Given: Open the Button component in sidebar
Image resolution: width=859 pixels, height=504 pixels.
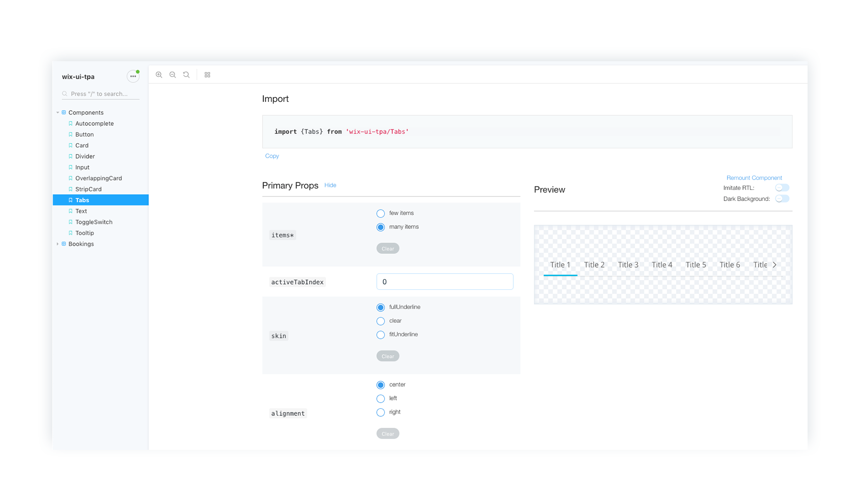Looking at the screenshot, I should pos(84,135).
